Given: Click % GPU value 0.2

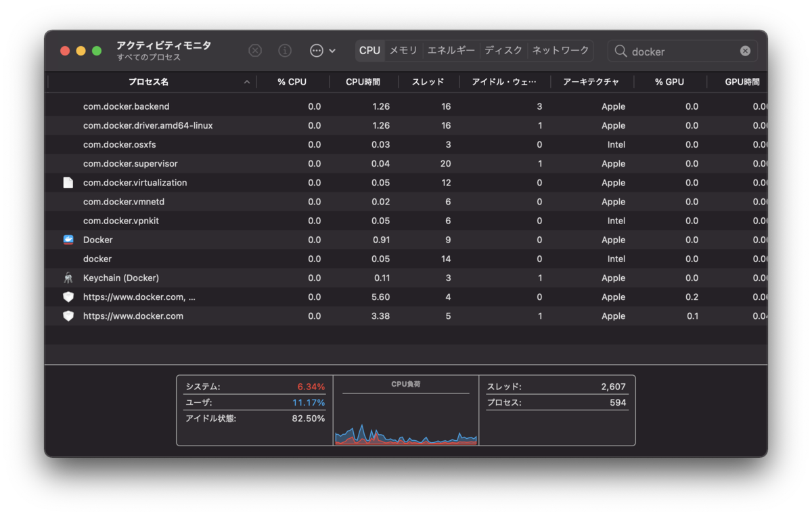Looking at the screenshot, I should [x=692, y=297].
